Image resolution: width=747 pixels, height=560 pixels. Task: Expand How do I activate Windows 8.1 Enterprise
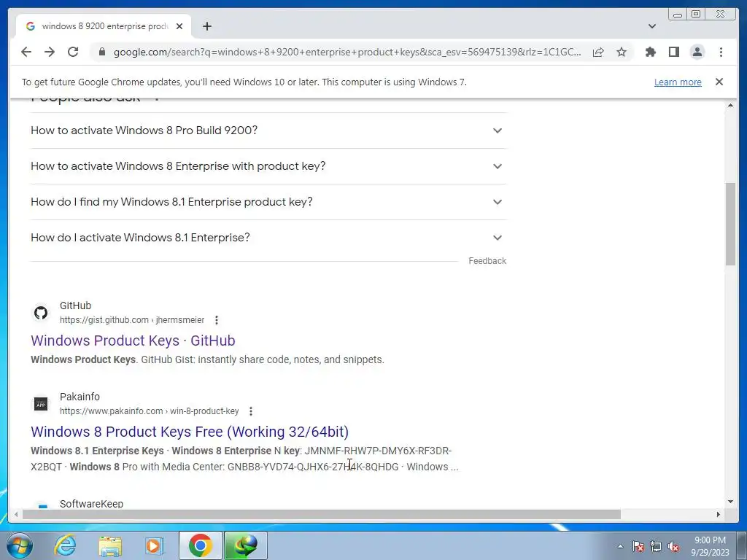[x=268, y=238]
